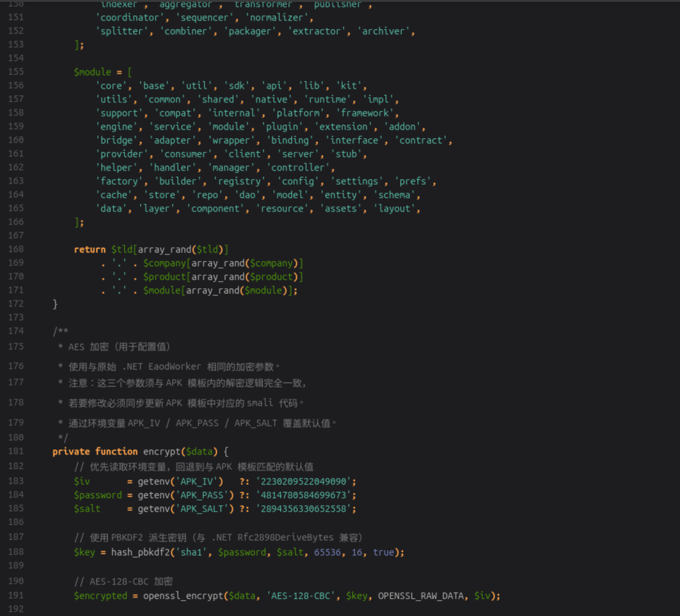
Task: Click '$encrypted' variable on line 191
Action: pyautogui.click(x=101, y=596)
